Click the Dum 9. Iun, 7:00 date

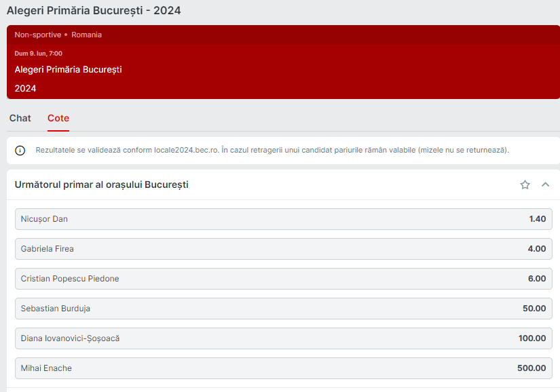[x=38, y=54]
